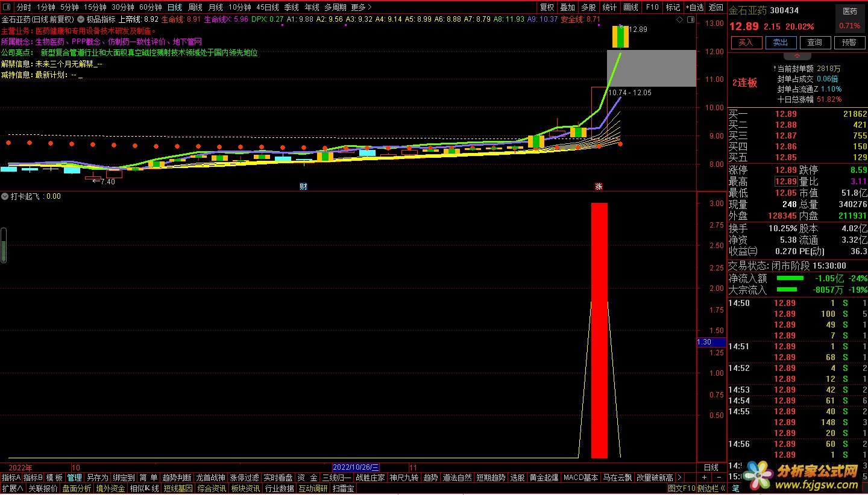Click the highlighted 管理 tab

[x=75, y=478]
